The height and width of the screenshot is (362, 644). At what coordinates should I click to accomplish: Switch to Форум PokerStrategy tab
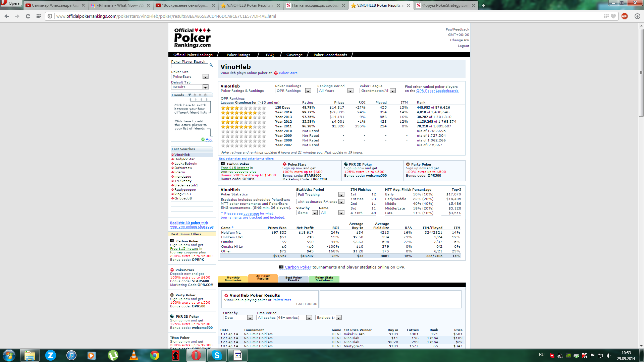pyautogui.click(x=445, y=5)
